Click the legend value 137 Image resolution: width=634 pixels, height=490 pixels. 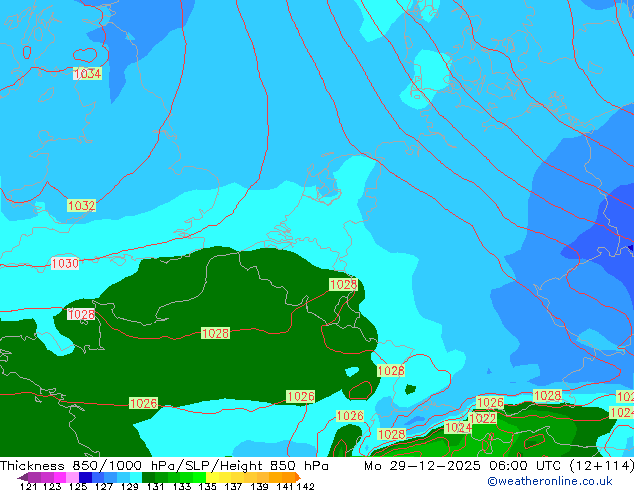(233, 486)
